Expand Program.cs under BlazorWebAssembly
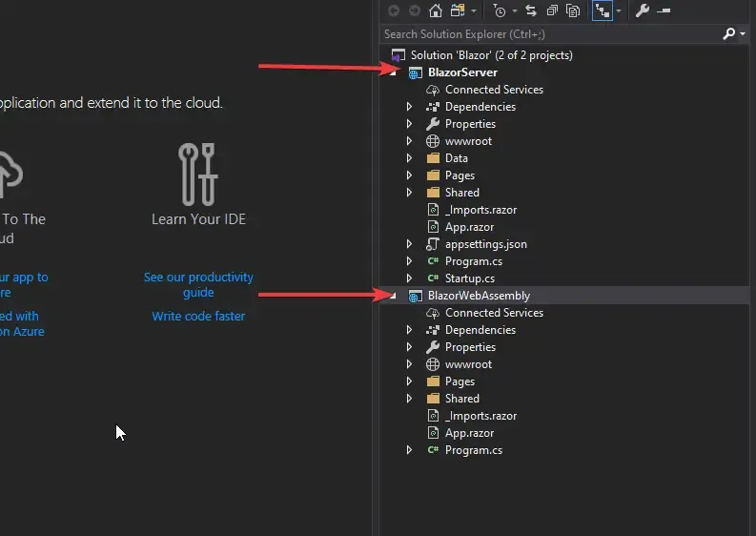Viewport: 756px width, 536px height. [x=409, y=449]
